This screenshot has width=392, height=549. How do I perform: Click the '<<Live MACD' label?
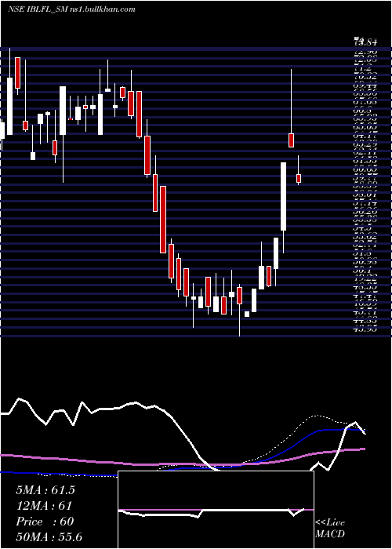(x=330, y=529)
